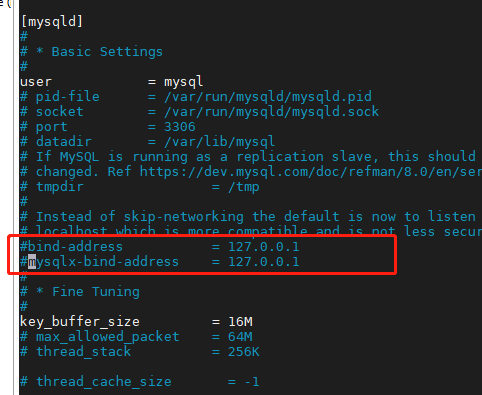Click the mysqlx-bind-address 127.0.0.1 value
Screen dimensions: 482x395
click(x=264, y=262)
